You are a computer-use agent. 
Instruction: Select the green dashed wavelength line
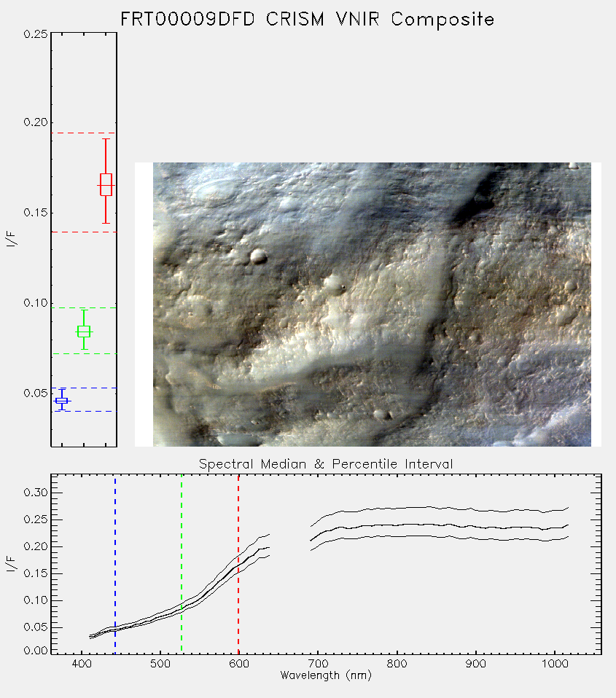pos(182,564)
